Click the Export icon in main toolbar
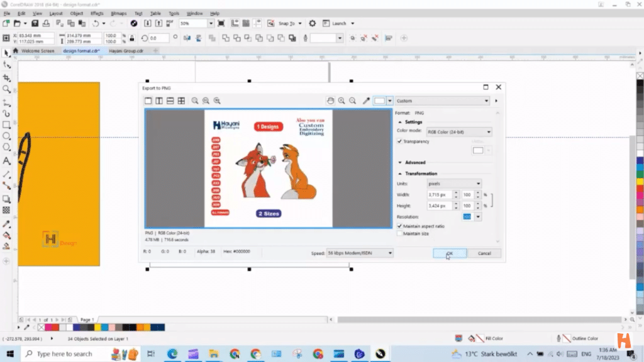 [158, 23]
